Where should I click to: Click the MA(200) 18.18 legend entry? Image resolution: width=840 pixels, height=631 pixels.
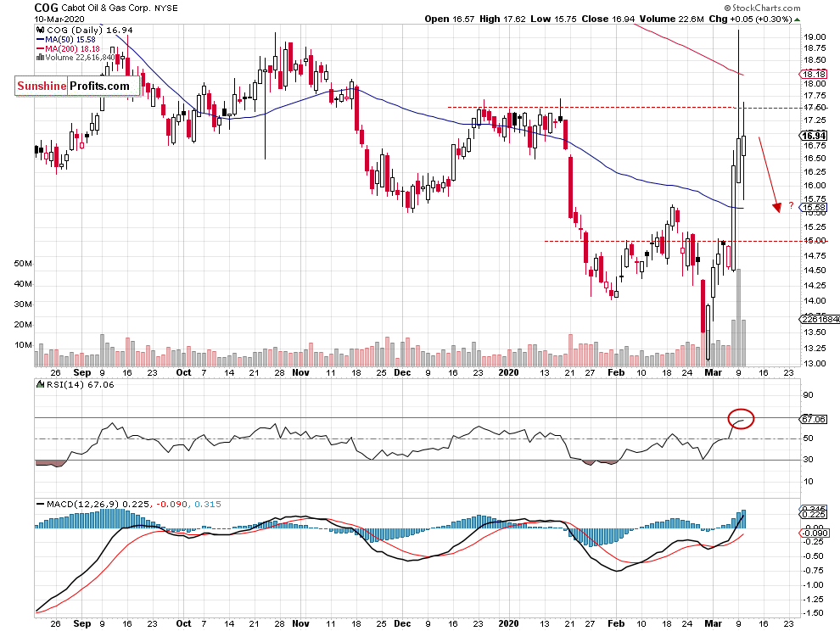(69, 48)
